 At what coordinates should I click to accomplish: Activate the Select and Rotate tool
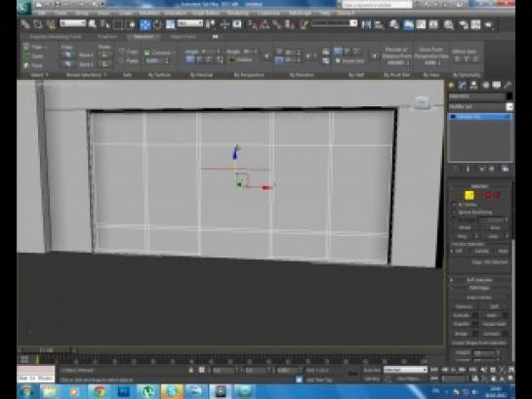[157, 24]
